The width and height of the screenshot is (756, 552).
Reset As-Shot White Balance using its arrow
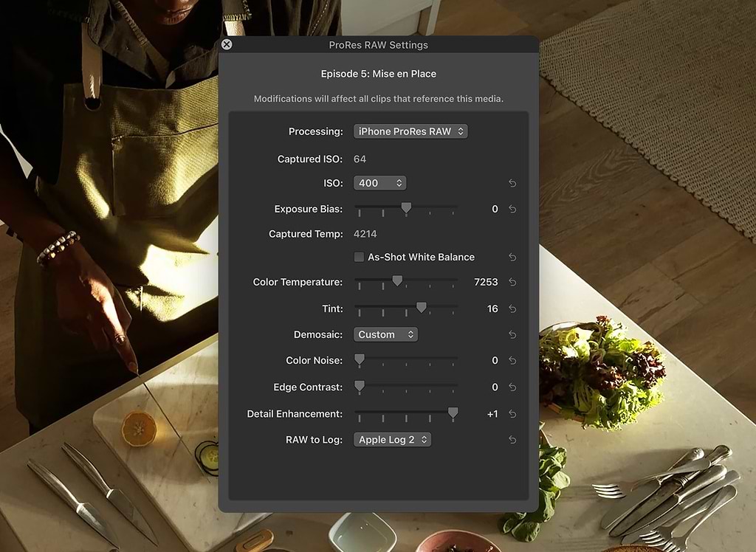click(512, 257)
